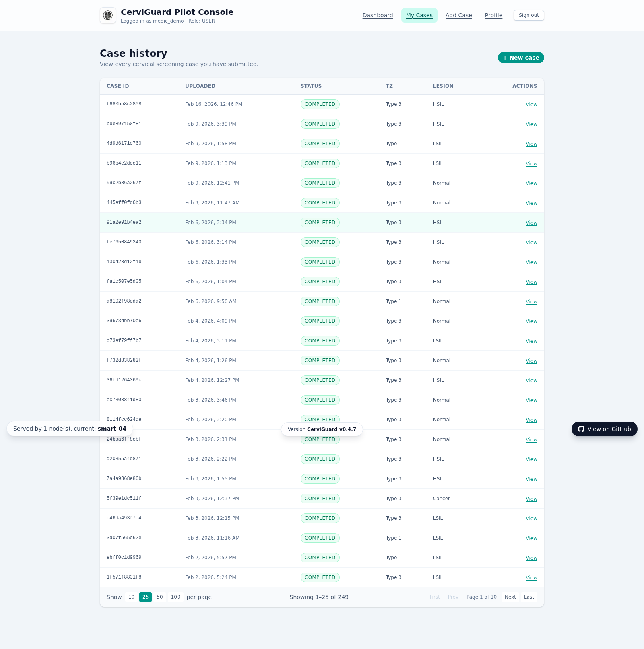Viewport: 644px width, 649px height.
Task: Sign out of the console
Action: [x=528, y=15]
